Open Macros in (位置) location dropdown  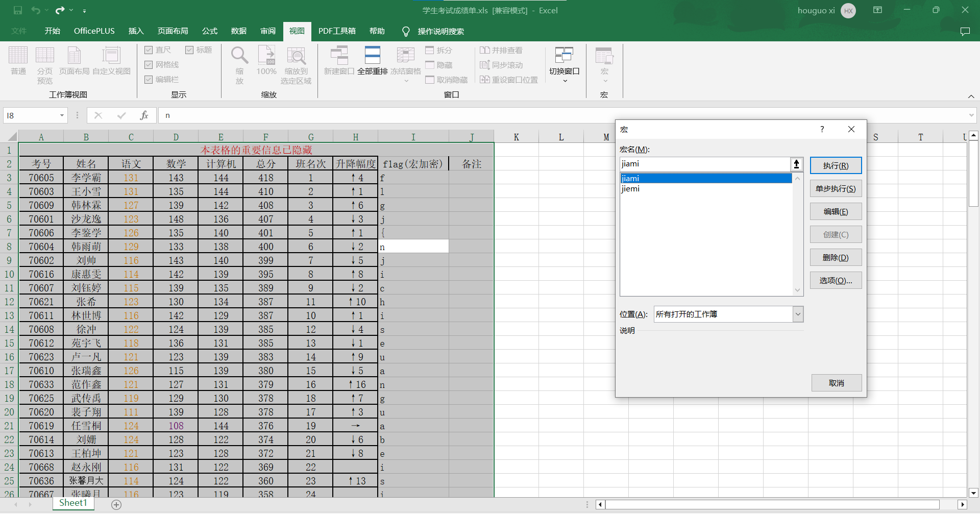(798, 314)
